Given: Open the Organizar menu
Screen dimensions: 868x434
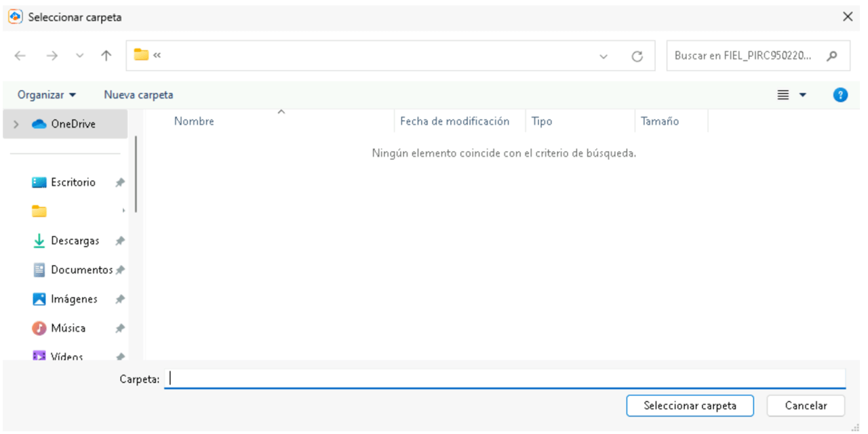Looking at the screenshot, I should (x=47, y=95).
